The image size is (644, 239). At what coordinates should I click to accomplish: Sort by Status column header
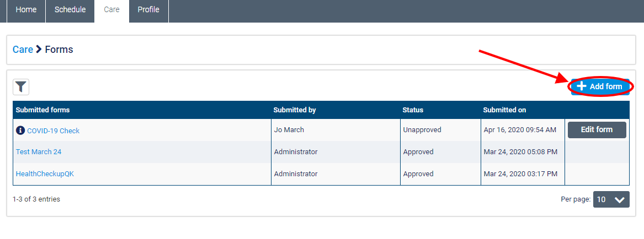point(413,110)
